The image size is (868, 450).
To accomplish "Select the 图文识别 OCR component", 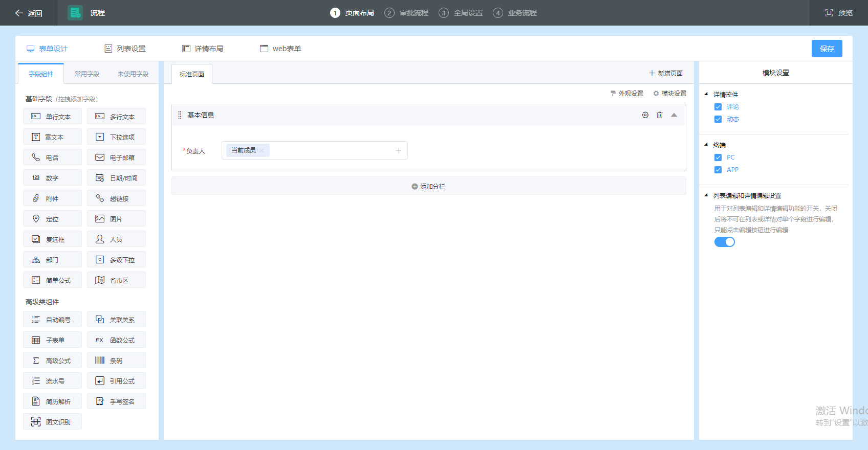I will click(x=52, y=422).
